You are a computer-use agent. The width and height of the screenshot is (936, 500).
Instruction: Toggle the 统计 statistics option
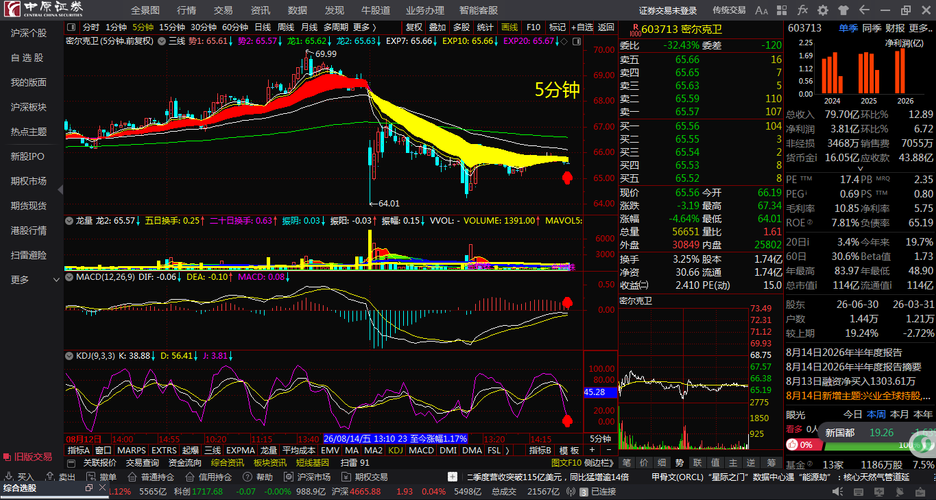pos(485,27)
